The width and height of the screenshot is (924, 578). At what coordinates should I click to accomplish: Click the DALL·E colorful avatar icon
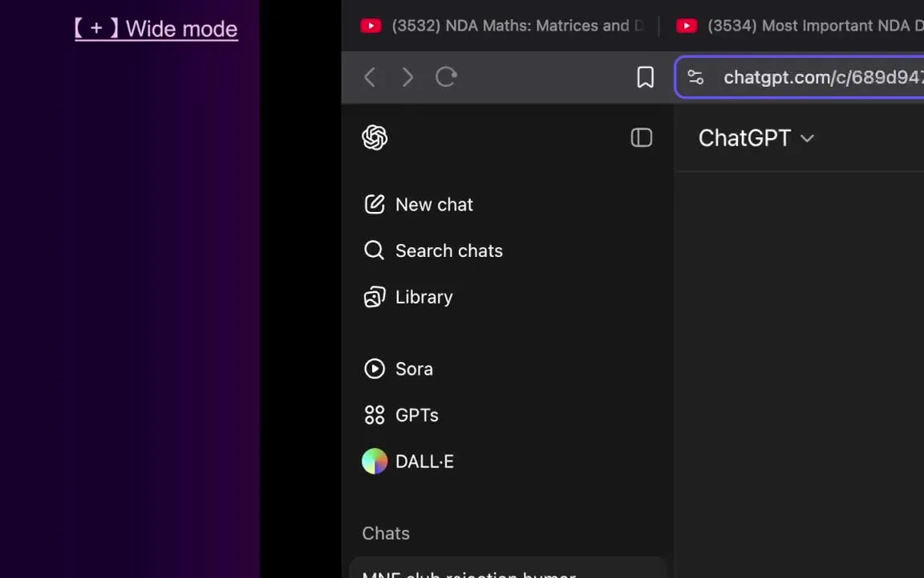click(x=375, y=462)
